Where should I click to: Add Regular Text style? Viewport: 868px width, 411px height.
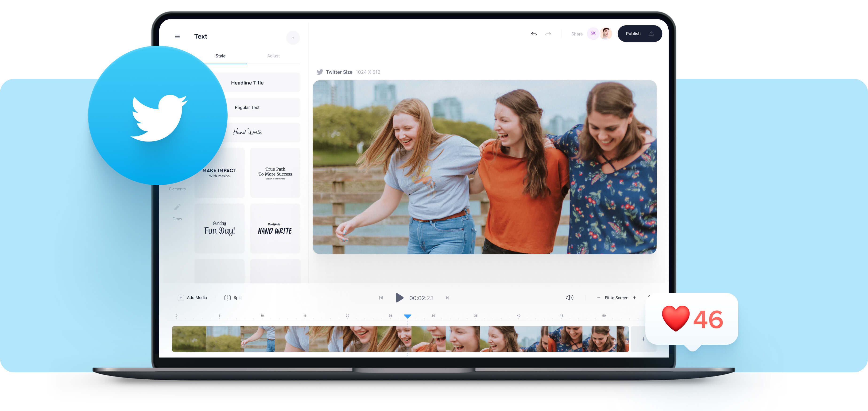point(247,107)
